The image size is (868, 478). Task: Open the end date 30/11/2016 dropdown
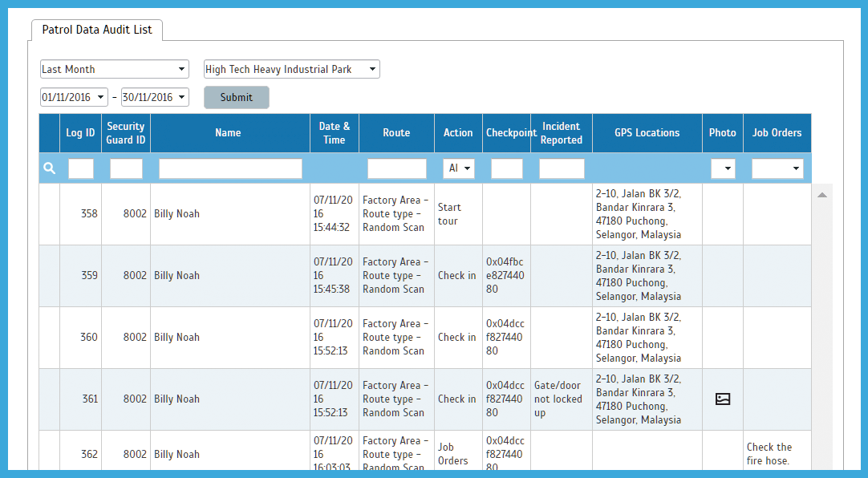[155, 97]
